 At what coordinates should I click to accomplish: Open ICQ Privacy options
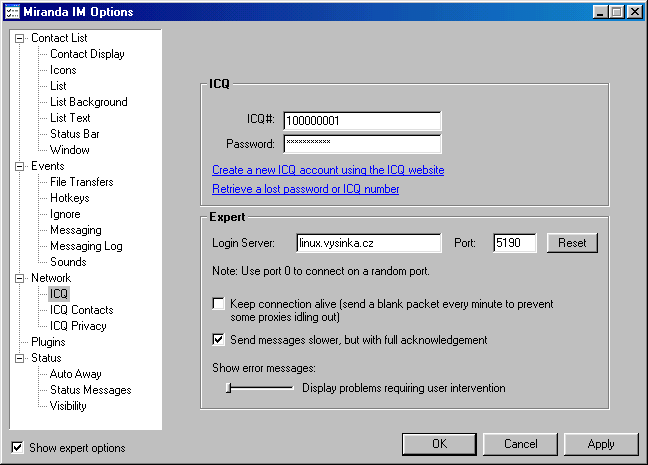(79, 326)
